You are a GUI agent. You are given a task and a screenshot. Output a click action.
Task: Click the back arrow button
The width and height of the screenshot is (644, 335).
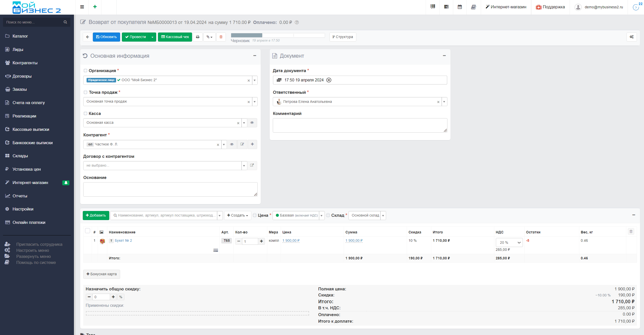[88, 37]
